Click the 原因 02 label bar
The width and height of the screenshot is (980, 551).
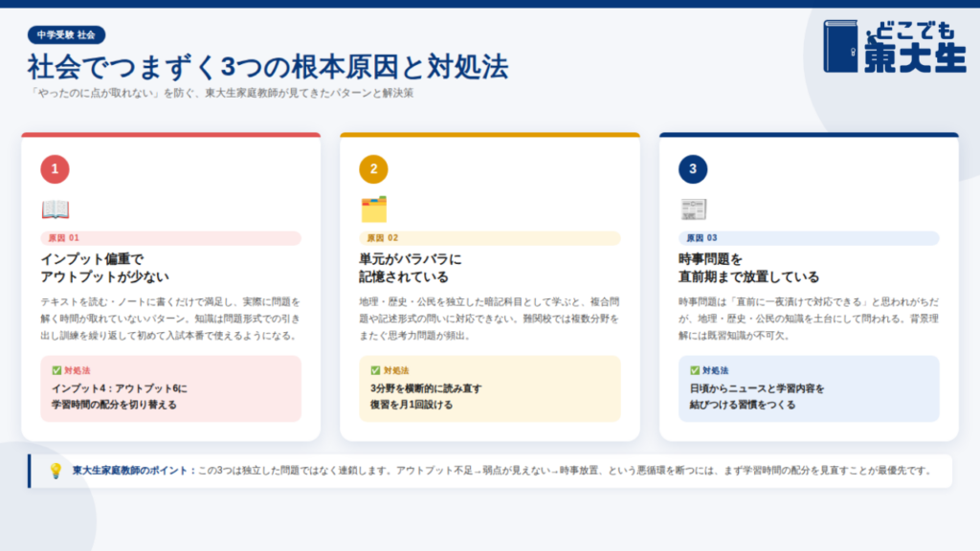[x=489, y=238]
